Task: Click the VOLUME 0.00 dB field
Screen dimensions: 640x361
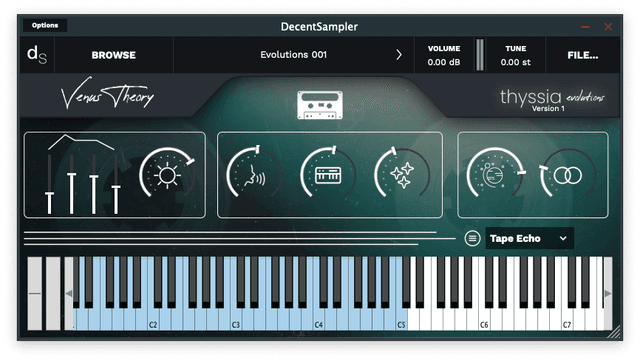Action: click(x=444, y=55)
